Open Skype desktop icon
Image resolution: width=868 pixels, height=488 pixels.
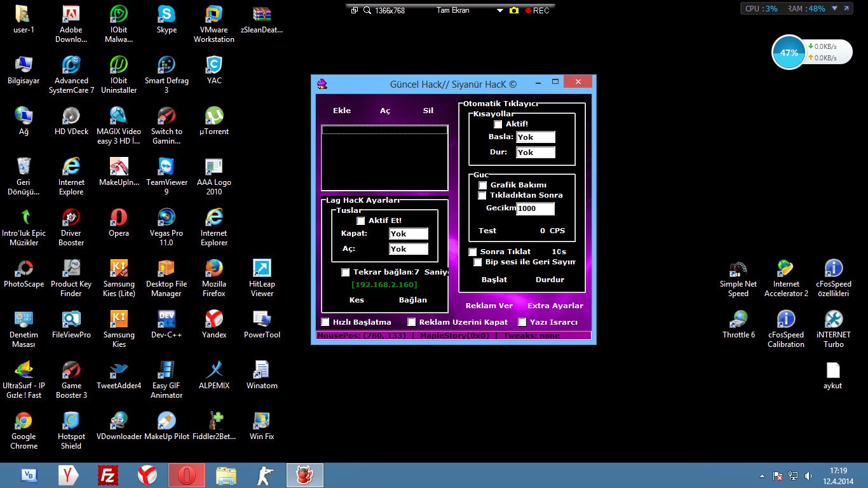point(166,20)
